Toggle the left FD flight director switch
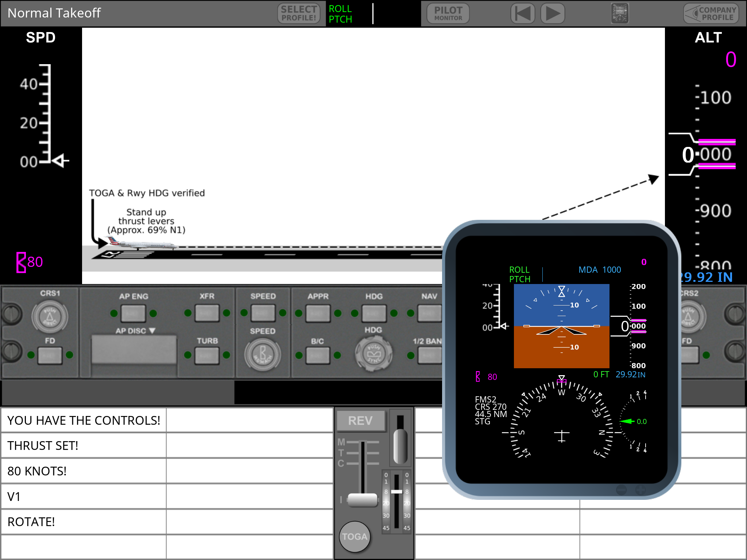747x560 pixels. [x=50, y=355]
